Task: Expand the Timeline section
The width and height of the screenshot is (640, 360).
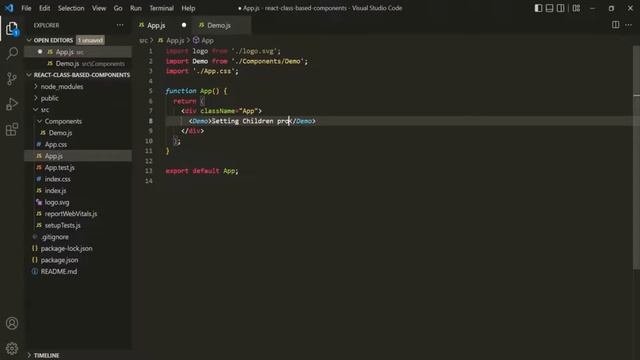Action: [46, 356]
